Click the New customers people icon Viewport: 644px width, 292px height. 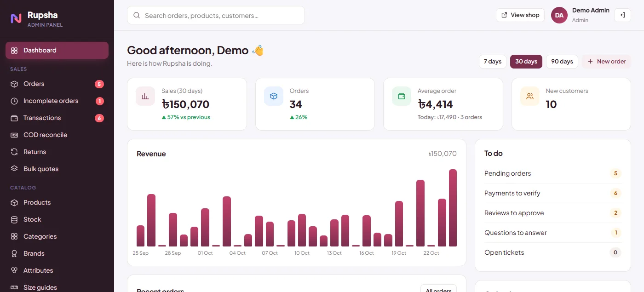tap(530, 96)
